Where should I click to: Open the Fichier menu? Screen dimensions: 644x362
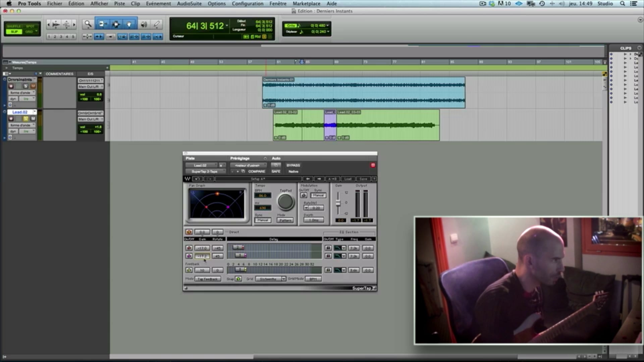[x=55, y=4]
